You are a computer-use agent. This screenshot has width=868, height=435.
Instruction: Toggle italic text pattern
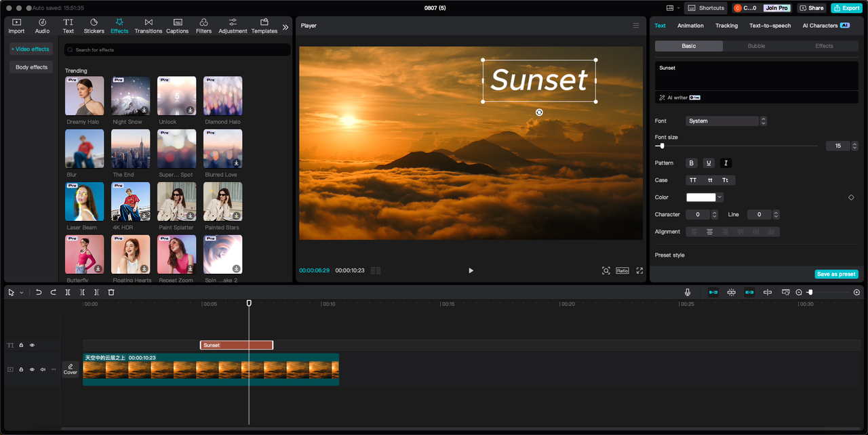click(726, 163)
